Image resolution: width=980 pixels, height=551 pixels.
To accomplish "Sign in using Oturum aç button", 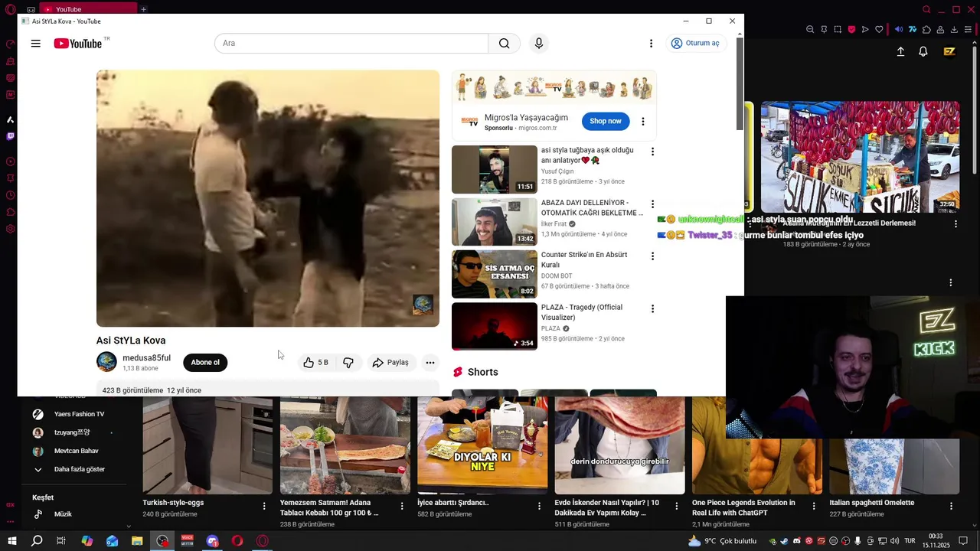I will [x=695, y=44].
